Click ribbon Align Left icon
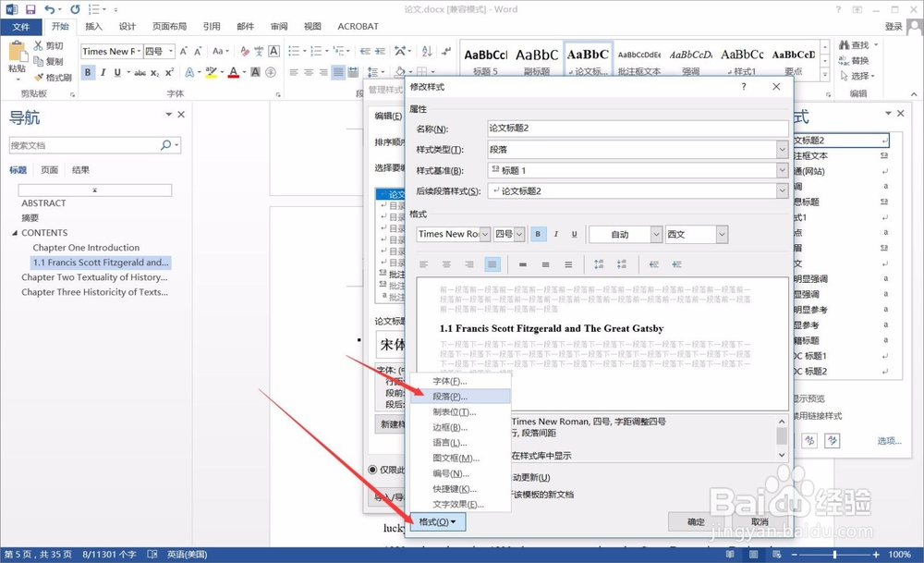This screenshot has height=563, width=924. click(x=294, y=72)
